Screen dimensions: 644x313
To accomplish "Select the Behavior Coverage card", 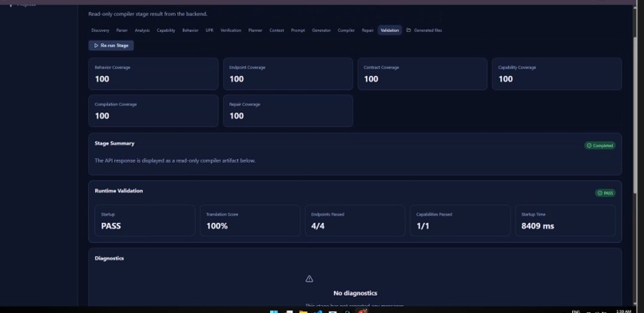I will [x=153, y=73].
